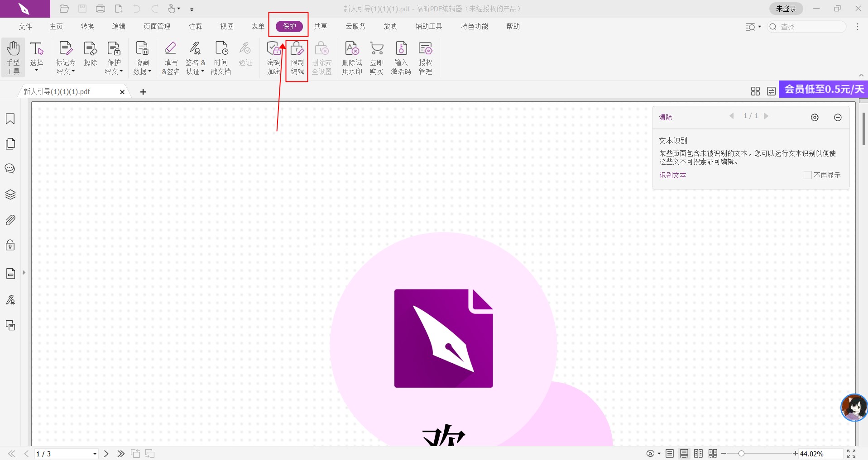Check the 不再显示 checkbox
The image size is (868, 460).
point(807,175)
